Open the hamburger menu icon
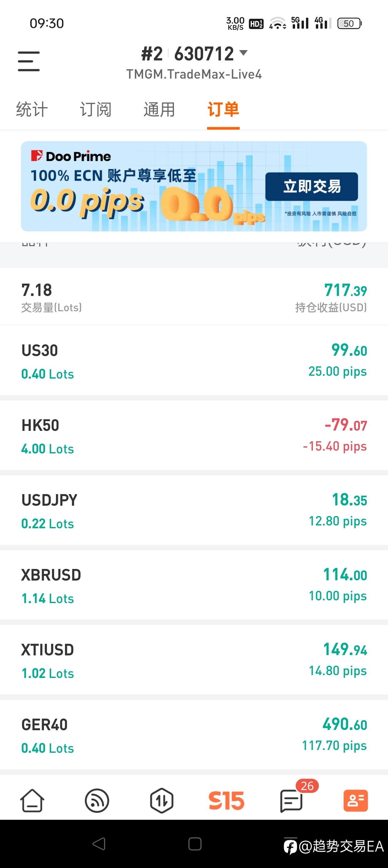The image size is (388, 868). pos(28,61)
